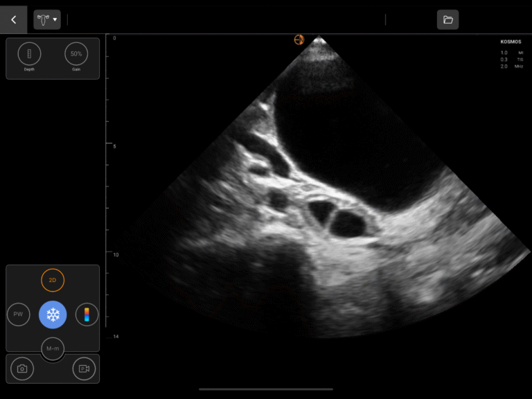
Task: Open the saved exams folder
Action: (x=448, y=19)
